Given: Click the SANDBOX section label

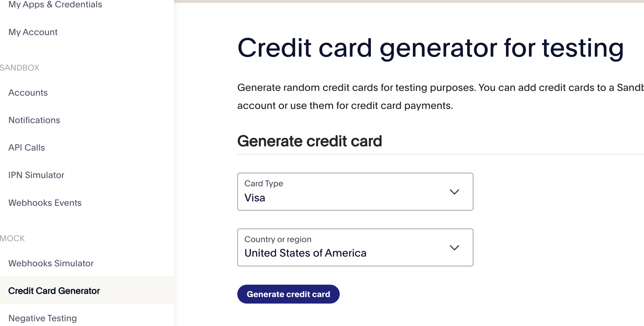Looking at the screenshot, I should [20, 68].
